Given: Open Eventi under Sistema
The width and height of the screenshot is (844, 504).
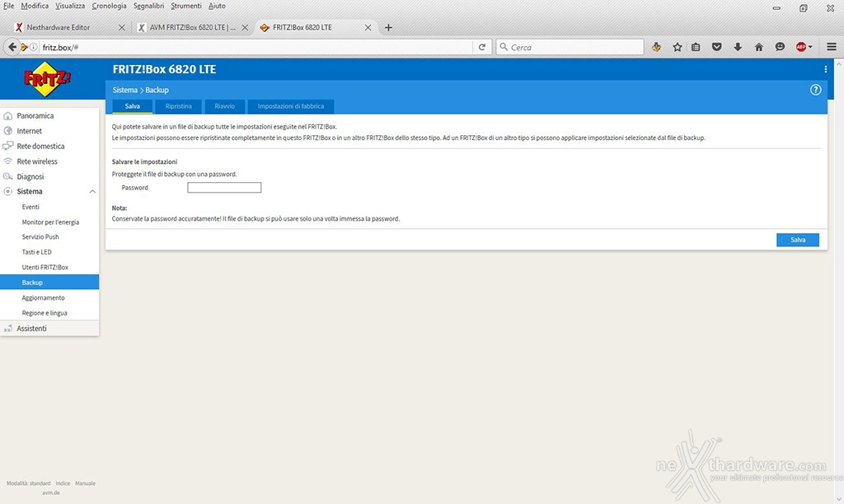Looking at the screenshot, I should 30,207.
